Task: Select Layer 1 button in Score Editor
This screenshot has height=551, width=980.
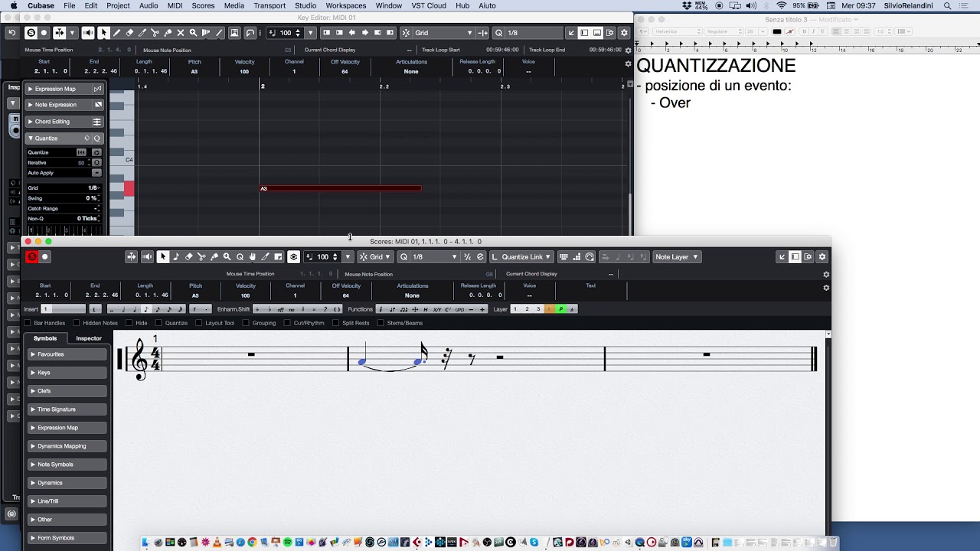Action: (515, 309)
